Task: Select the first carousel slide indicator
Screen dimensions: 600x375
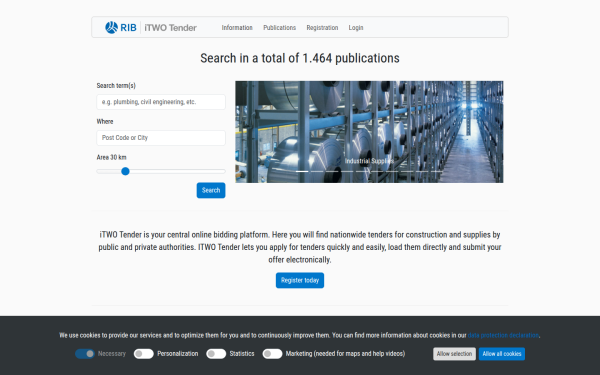Action: (x=302, y=171)
